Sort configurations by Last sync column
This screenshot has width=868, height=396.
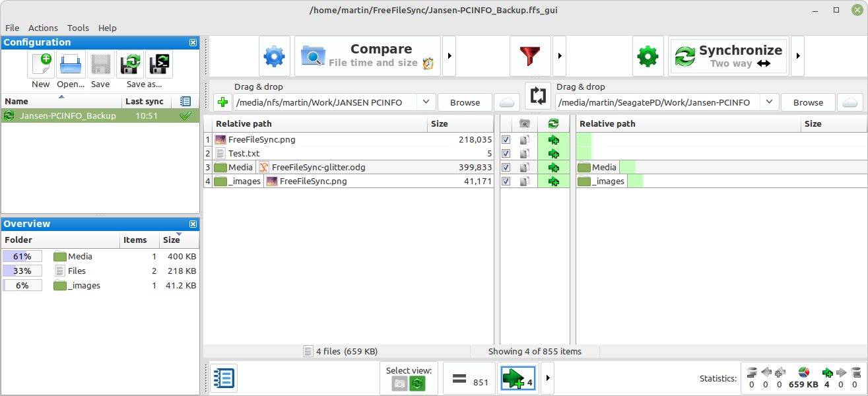click(x=147, y=102)
